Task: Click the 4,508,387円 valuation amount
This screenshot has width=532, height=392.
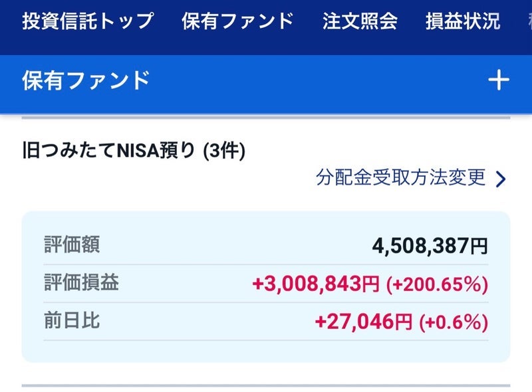Action: pos(430,246)
